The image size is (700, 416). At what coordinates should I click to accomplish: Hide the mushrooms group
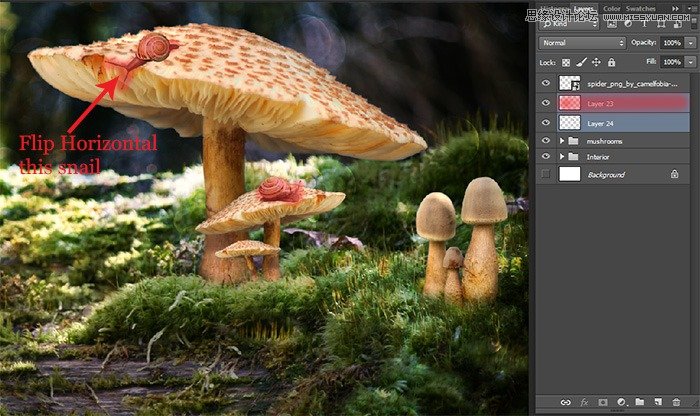pyautogui.click(x=546, y=141)
